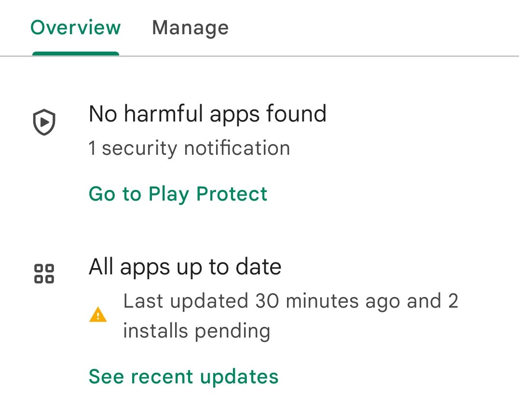The width and height of the screenshot is (519, 420).
Task: Open the Go to Play Protect link
Action: pos(178,194)
